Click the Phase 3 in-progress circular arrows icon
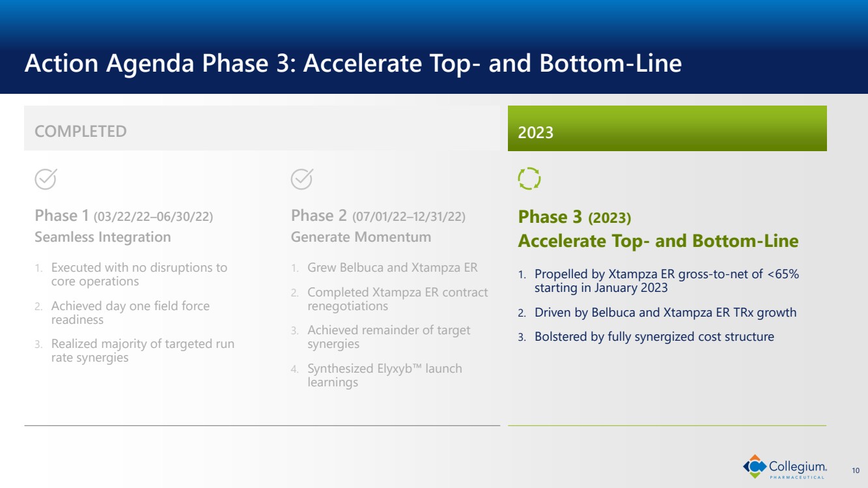868x488 pixels. 529,179
